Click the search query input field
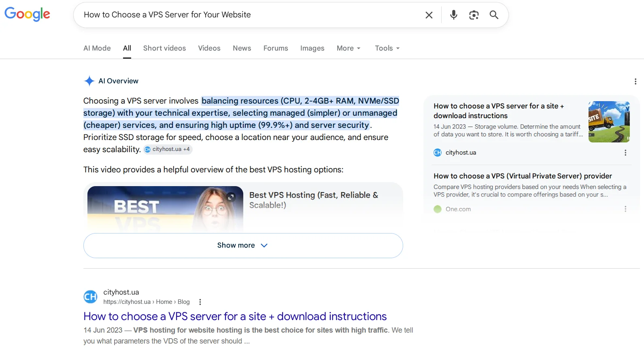The image size is (644, 350). click(251, 15)
